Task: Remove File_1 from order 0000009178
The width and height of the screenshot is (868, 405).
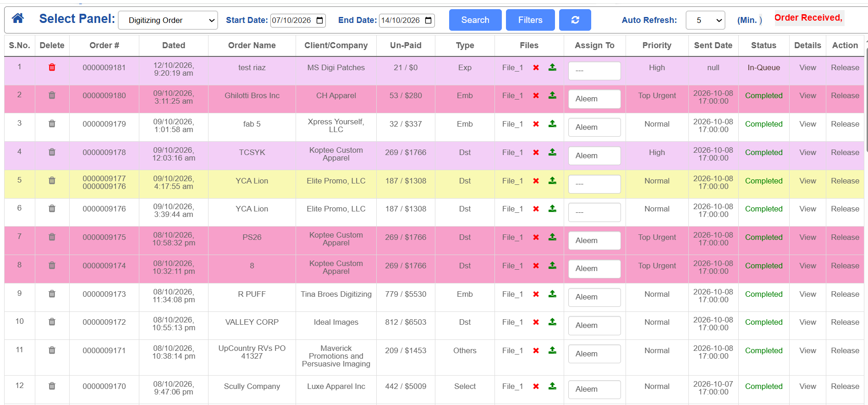Action: click(536, 152)
